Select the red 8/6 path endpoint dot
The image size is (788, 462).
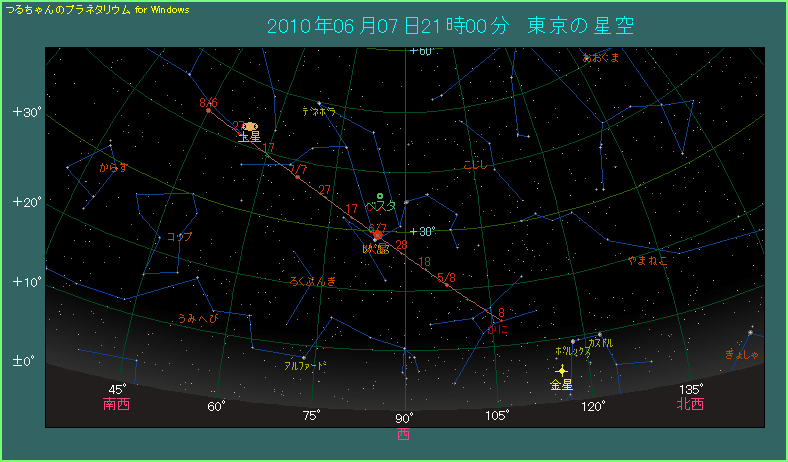point(208,110)
